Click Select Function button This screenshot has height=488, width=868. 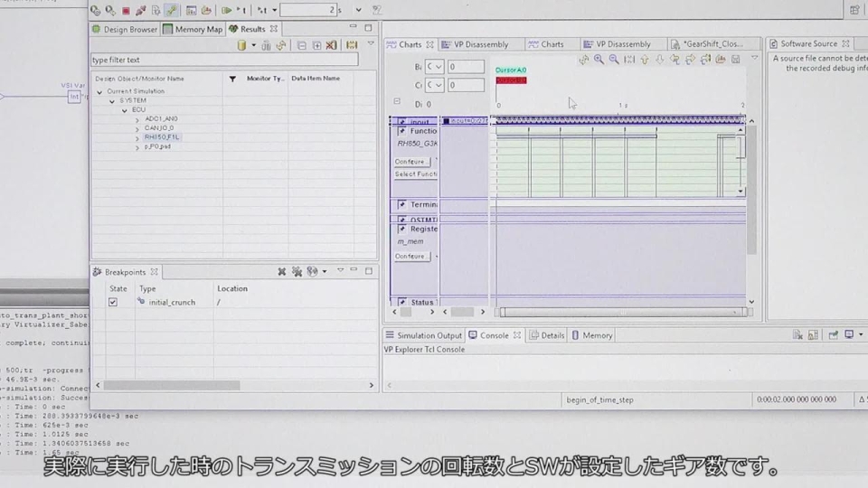[415, 174]
